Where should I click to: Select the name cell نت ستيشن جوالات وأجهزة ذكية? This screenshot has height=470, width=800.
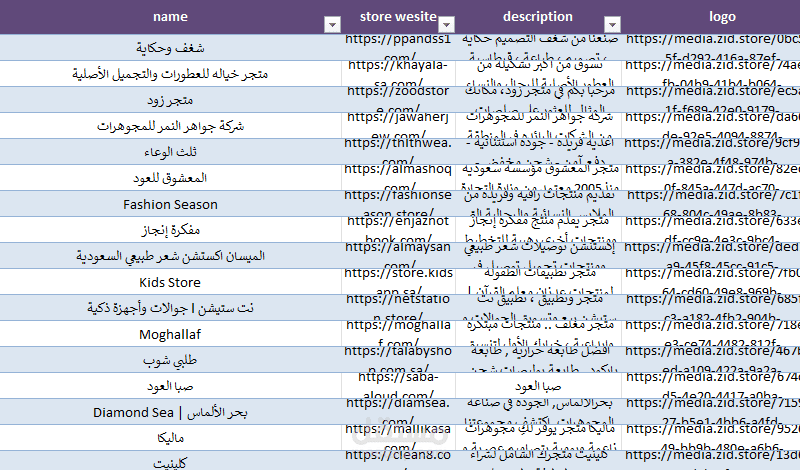pyautogui.click(x=170, y=308)
